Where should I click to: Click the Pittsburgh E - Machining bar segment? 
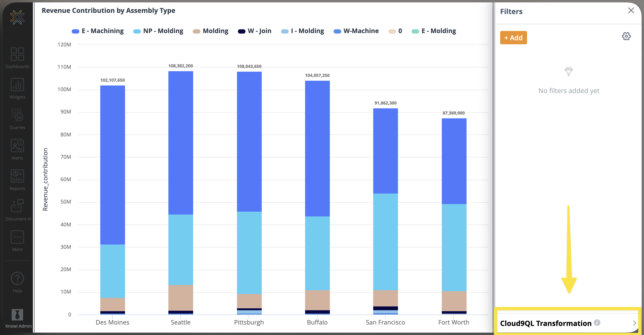[x=249, y=142]
